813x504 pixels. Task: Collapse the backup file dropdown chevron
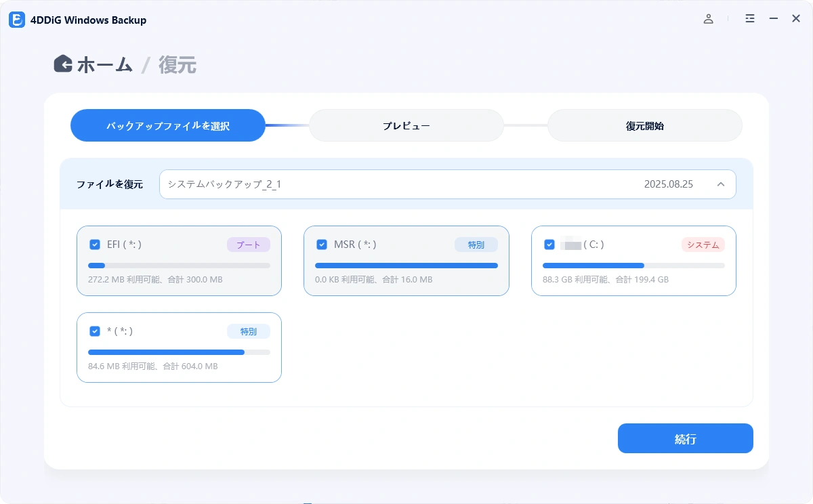click(721, 184)
